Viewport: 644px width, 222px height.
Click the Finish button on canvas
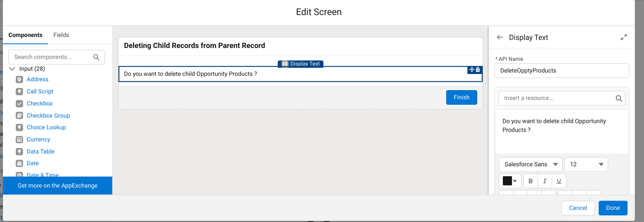(x=462, y=97)
